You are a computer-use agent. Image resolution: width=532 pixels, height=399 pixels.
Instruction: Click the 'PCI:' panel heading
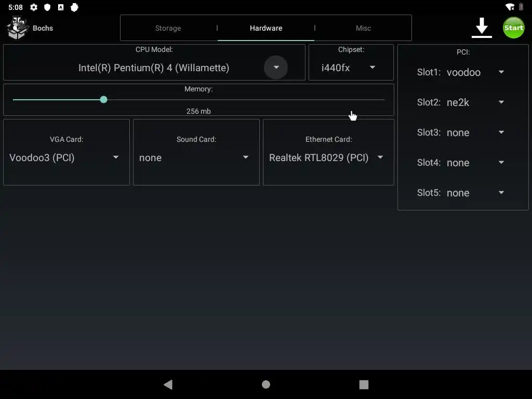click(x=463, y=52)
